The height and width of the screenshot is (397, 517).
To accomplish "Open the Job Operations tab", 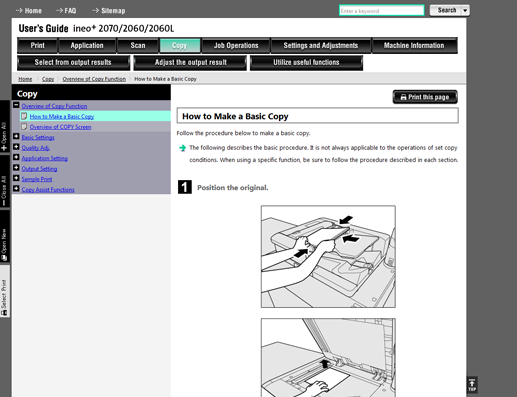I will (236, 45).
